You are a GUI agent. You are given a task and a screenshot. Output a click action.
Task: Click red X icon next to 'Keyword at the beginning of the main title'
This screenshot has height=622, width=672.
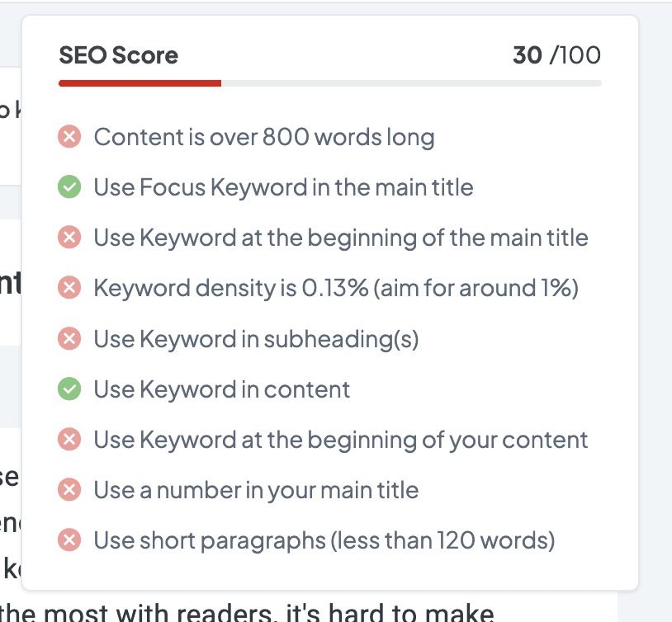(69, 238)
